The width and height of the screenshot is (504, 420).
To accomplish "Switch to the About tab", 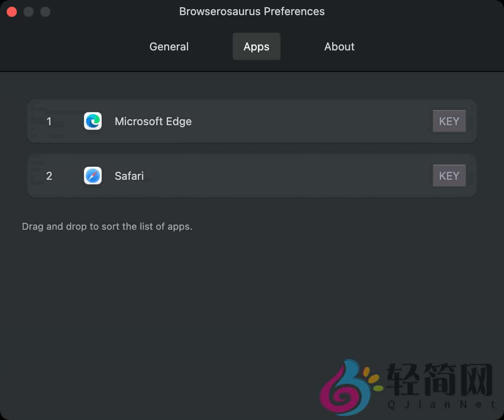I will 339,47.
